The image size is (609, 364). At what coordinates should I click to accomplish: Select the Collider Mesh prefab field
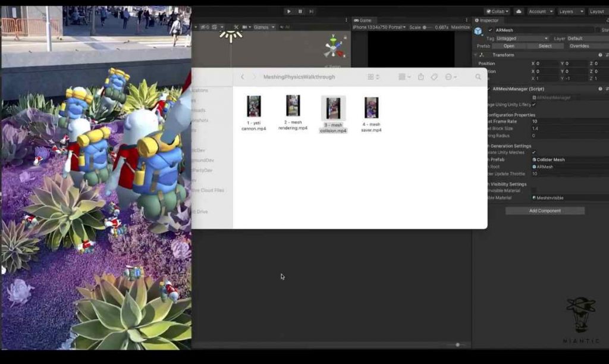pyautogui.click(x=570, y=159)
